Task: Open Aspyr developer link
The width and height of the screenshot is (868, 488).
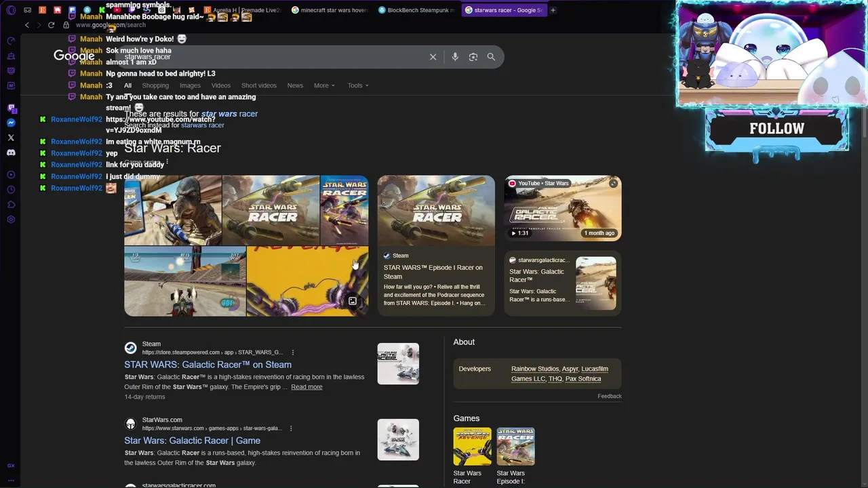Action: click(570, 369)
